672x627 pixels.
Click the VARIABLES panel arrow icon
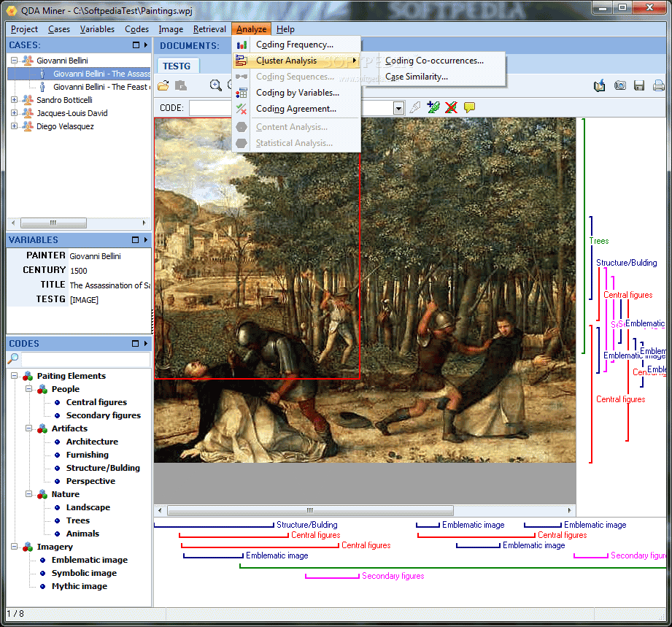(146, 239)
